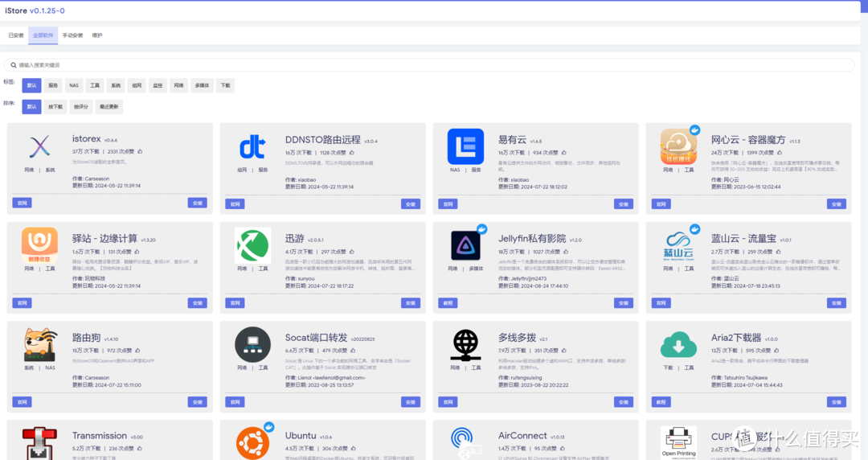
Task: Click the thumbs-up icon on 易有云 card
Action: [x=564, y=153]
